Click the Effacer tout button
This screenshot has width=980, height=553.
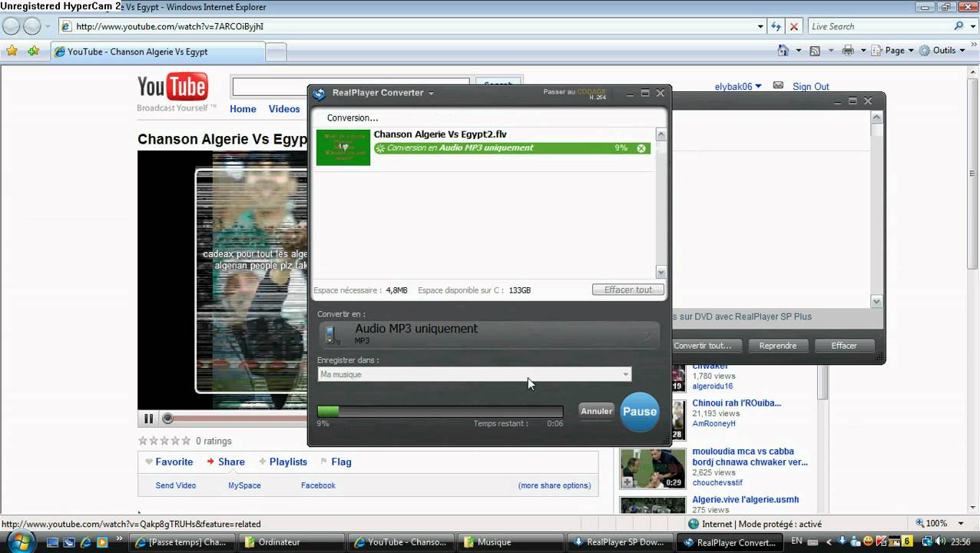click(628, 290)
